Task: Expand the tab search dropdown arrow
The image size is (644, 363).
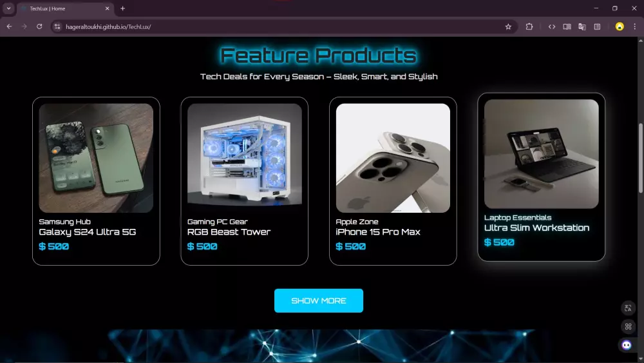Action: point(8,8)
